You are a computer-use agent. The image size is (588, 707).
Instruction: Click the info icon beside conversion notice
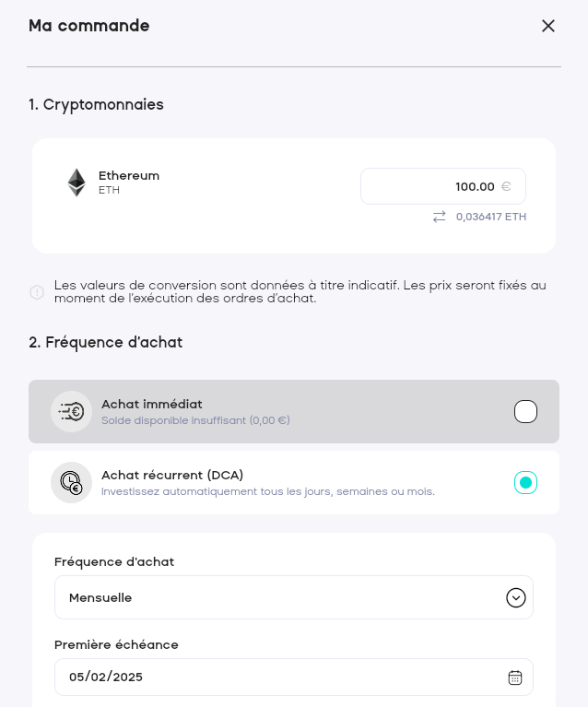pos(37,292)
